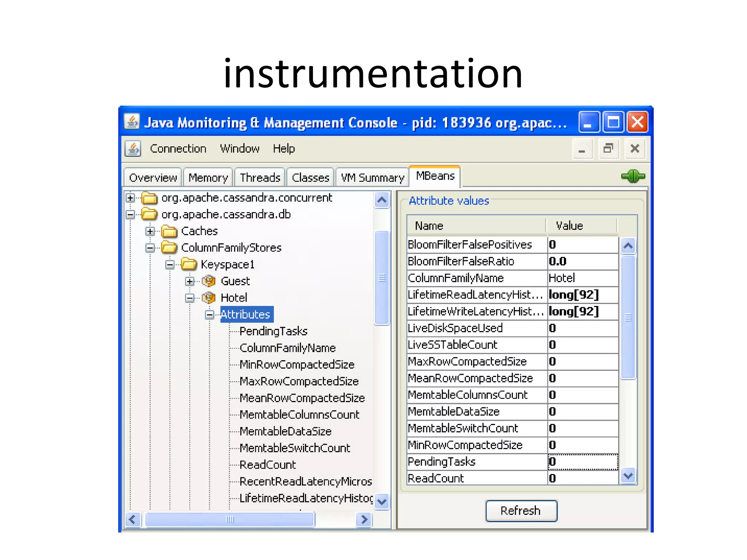Open the Window menu
Viewport: 747px width, 560px height.
pos(240,149)
